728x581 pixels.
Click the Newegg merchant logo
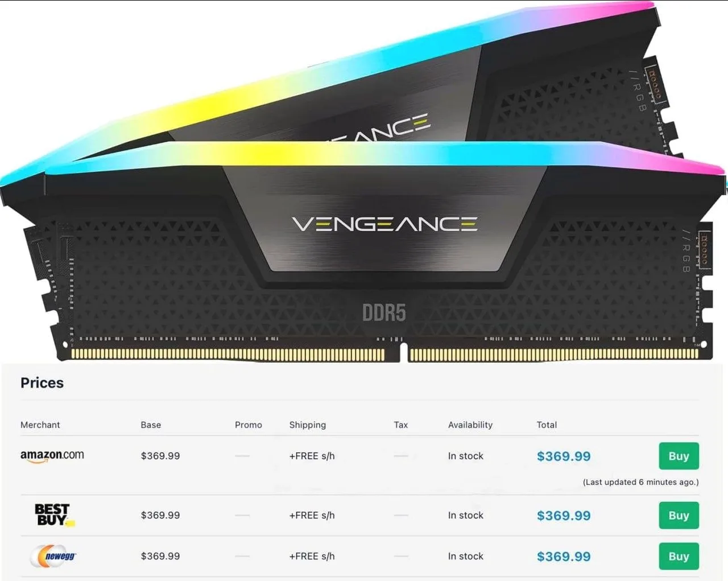(x=53, y=556)
